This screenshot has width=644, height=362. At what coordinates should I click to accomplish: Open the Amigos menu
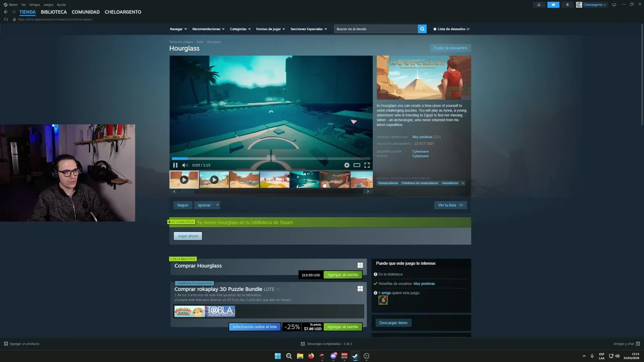[35, 5]
